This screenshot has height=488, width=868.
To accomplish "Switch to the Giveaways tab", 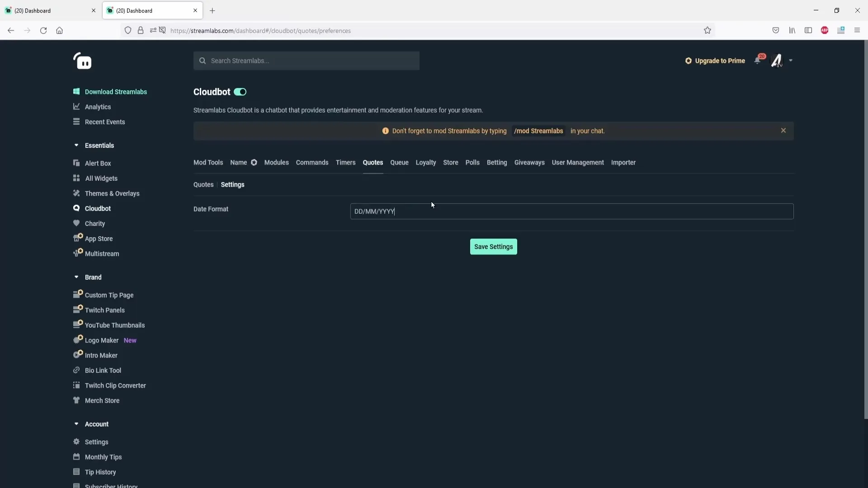I will point(529,163).
